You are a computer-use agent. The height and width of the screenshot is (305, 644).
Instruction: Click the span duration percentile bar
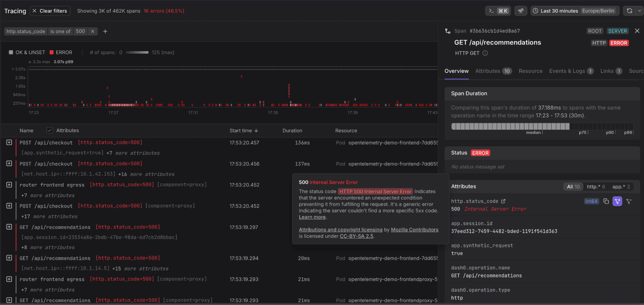542,126
